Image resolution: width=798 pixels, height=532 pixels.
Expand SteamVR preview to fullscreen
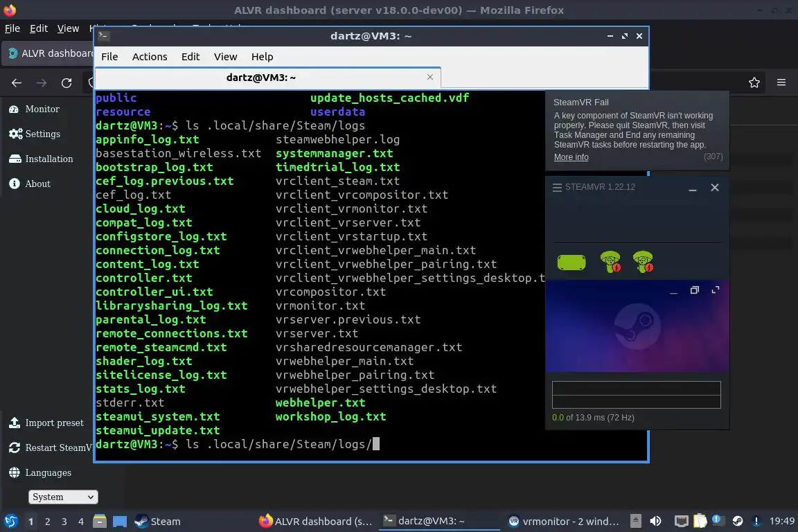(x=716, y=290)
